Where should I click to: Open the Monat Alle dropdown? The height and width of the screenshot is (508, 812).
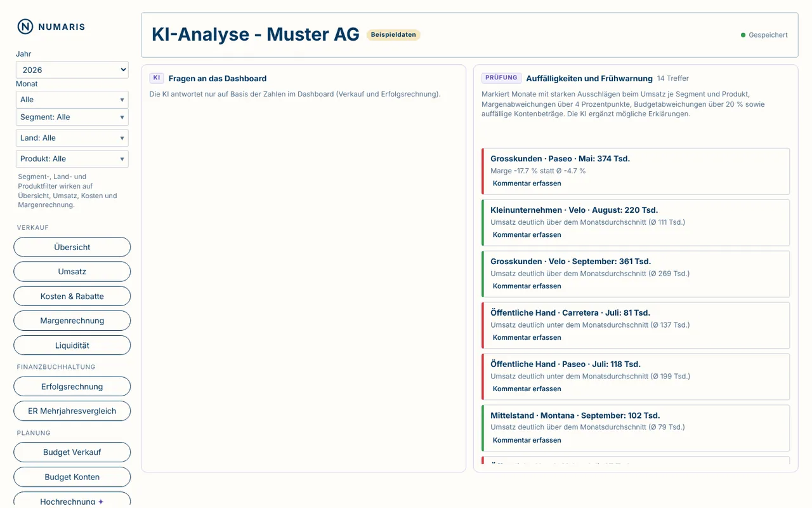(x=72, y=100)
